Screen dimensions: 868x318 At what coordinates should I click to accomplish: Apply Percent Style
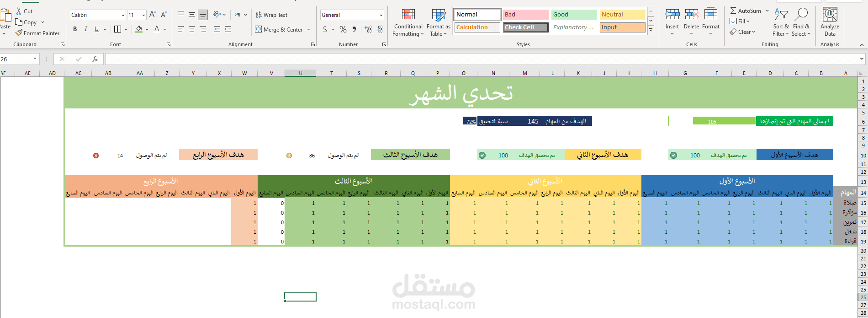click(x=343, y=29)
